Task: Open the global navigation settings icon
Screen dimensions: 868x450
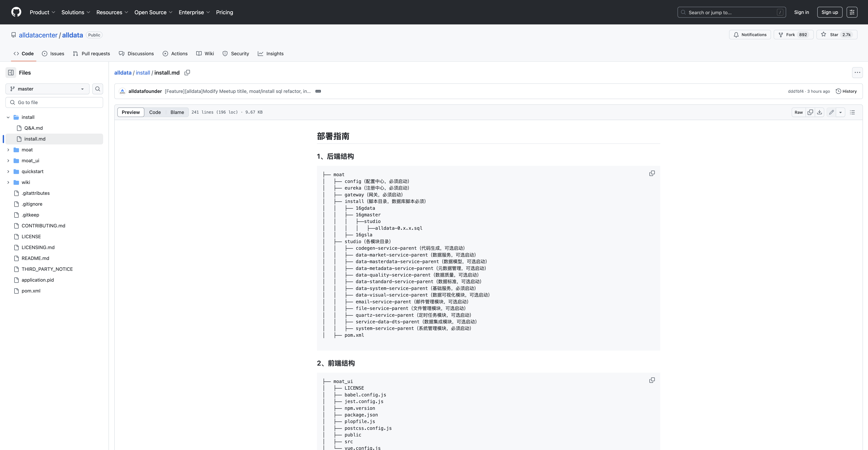Action: pos(852,12)
